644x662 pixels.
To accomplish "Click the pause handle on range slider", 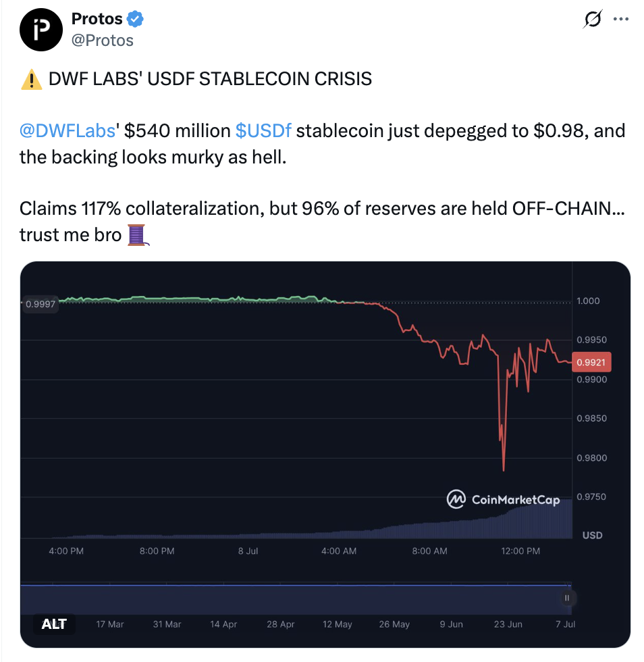I will (567, 598).
